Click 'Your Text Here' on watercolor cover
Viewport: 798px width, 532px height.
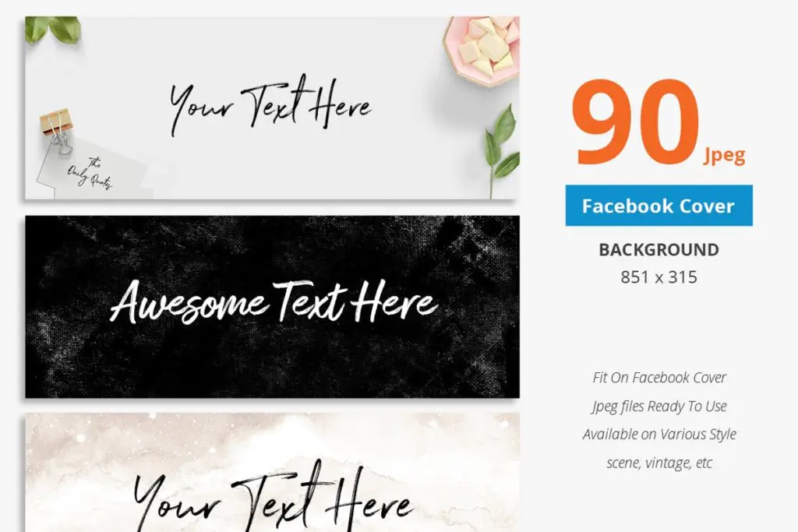click(272, 498)
